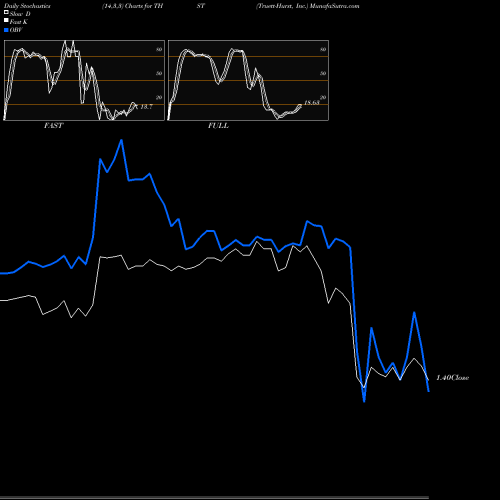This screenshot has width=500, height=500.
Task: Click the 18.63 value in FULL chart
Action: [x=312, y=103]
